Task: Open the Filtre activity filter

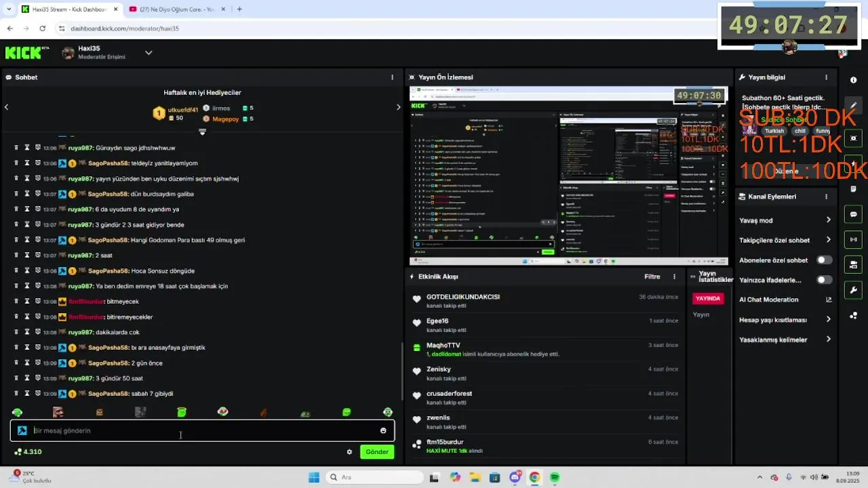Action: tap(652, 277)
